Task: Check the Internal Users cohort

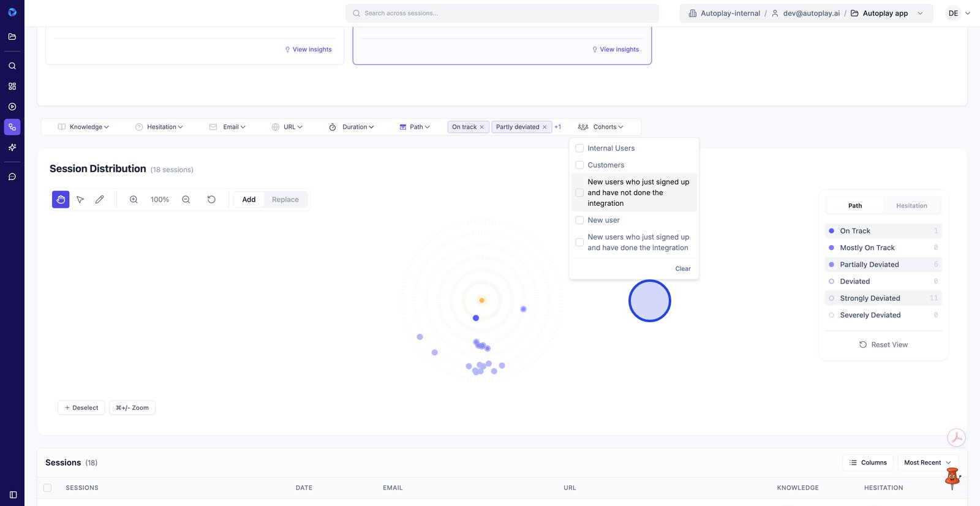Action: [x=579, y=148]
